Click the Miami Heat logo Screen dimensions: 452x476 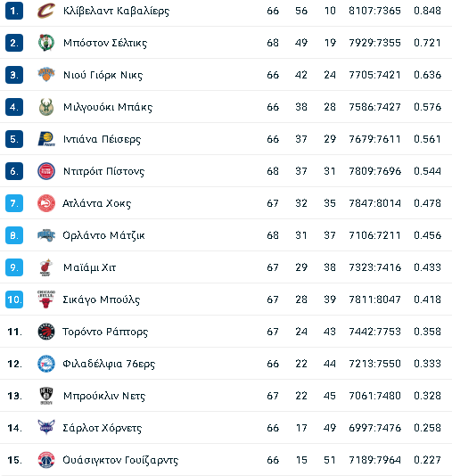tap(46, 267)
